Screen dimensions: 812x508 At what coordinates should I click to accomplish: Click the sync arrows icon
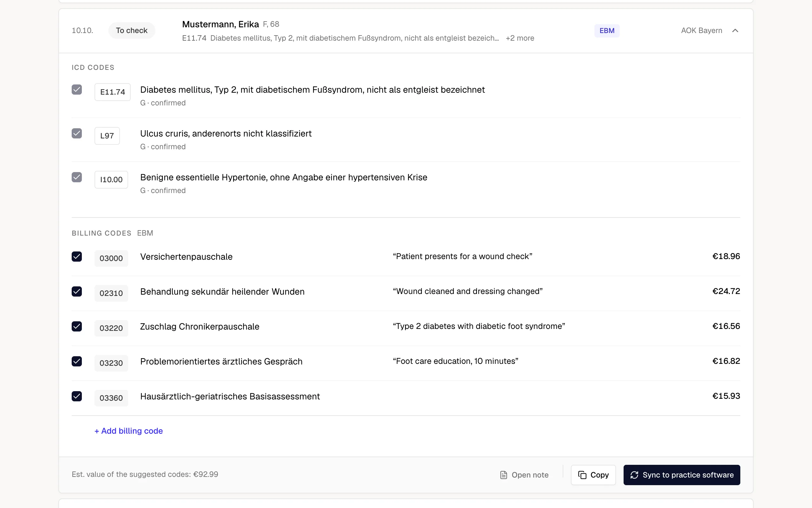tap(634, 475)
